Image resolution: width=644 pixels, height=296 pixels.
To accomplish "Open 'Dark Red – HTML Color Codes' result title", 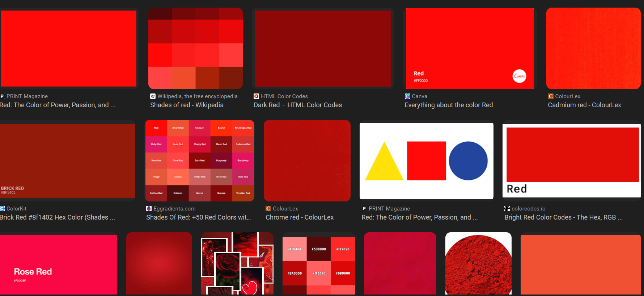I will tap(298, 105).
